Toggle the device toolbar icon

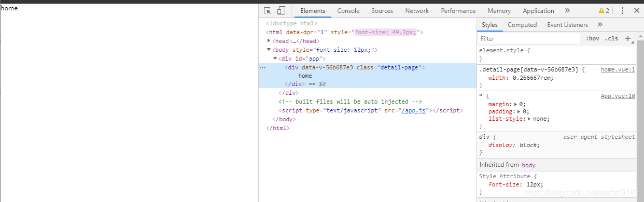tap(281, 10)
